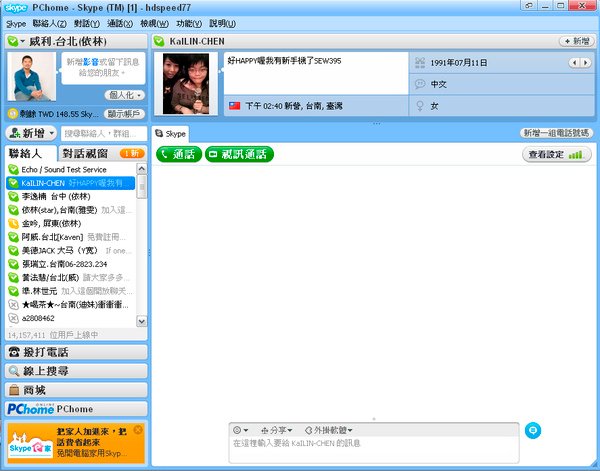
Task: Click the next profile-page arrow
Action: point(585,63)
